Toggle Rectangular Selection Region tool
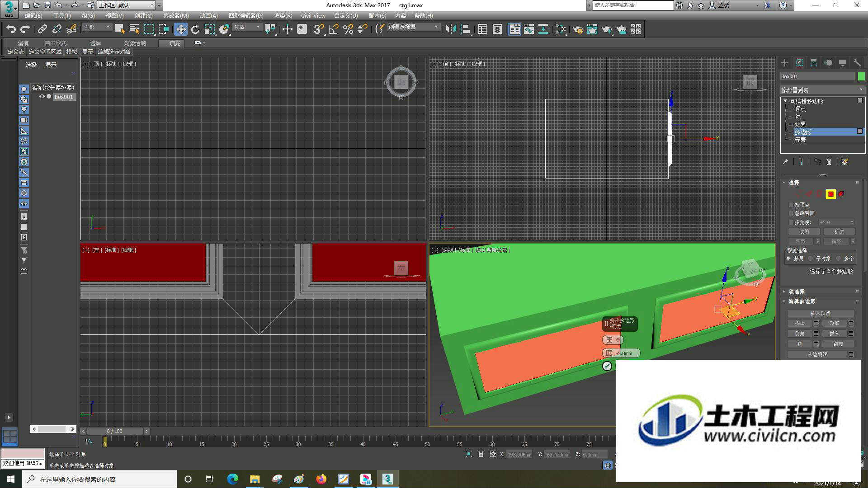Image resolution: width=868 pixels, height=489 pixels. click(x=149, y=29)
